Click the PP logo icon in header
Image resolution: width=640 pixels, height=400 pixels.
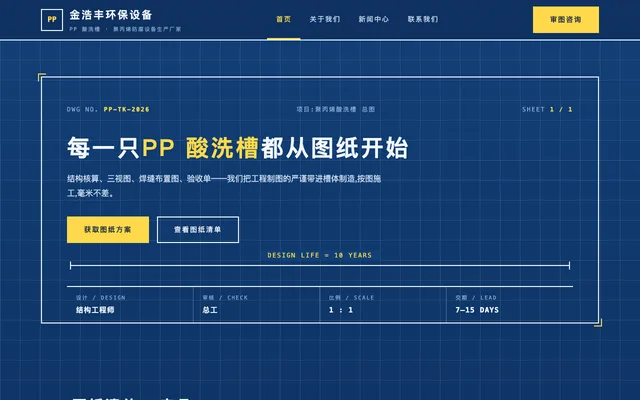[52, 20]
